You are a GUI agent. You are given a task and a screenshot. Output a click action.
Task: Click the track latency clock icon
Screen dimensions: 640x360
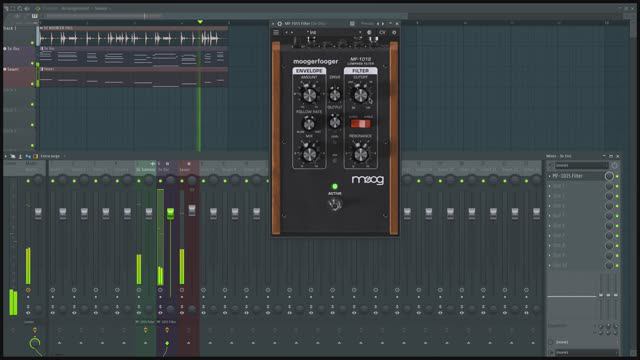pos(614,165)
